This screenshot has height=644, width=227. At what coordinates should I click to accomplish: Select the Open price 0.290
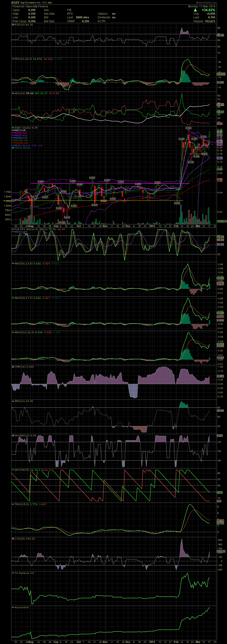click(32, 10)
